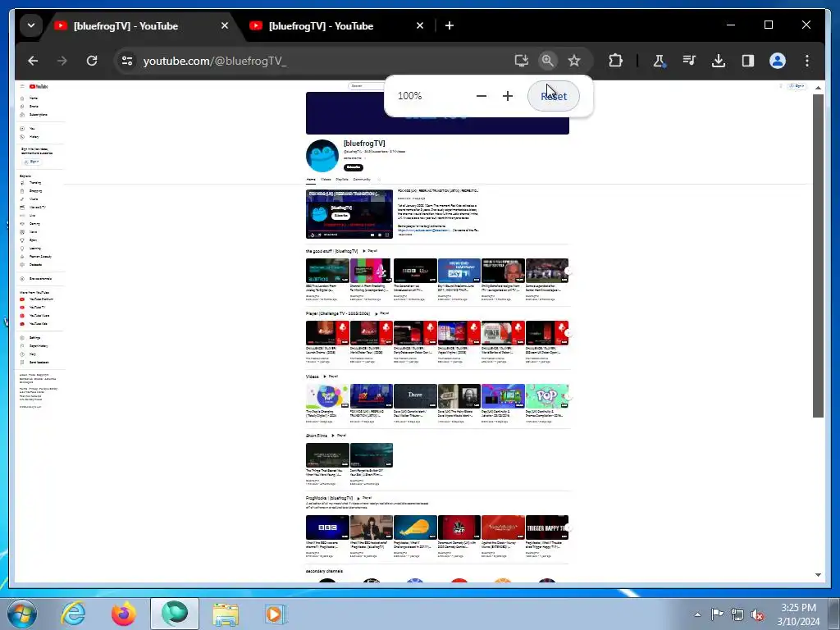Open the zoom magnifier icon in address bar
840x630 pixels.
547,61
